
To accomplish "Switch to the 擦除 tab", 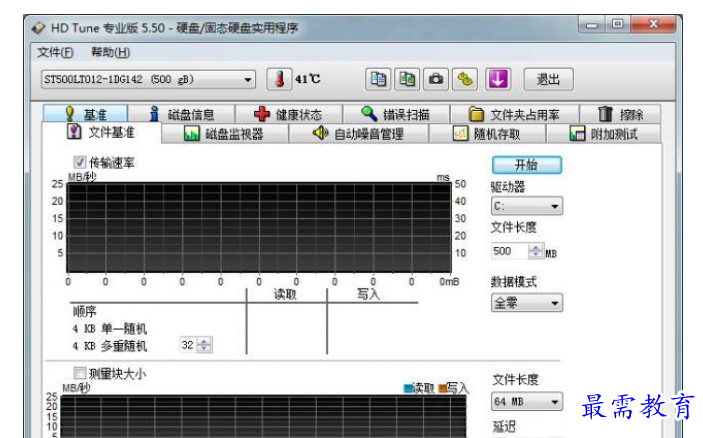I will tap(620, 114).
